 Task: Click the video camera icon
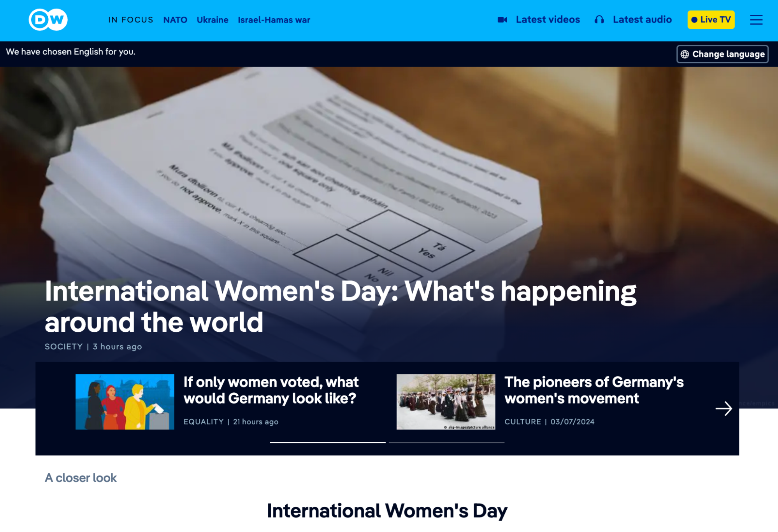[502, 20]
